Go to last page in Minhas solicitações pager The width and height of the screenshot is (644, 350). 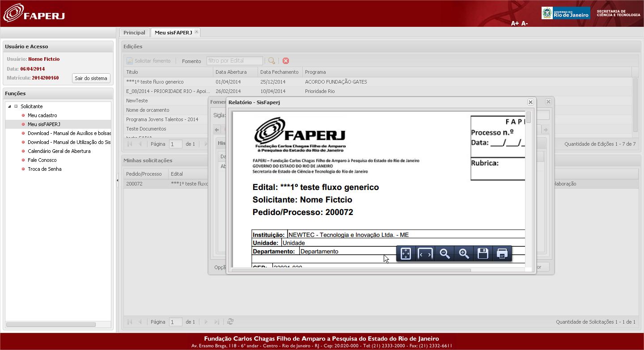coord(217,322)
